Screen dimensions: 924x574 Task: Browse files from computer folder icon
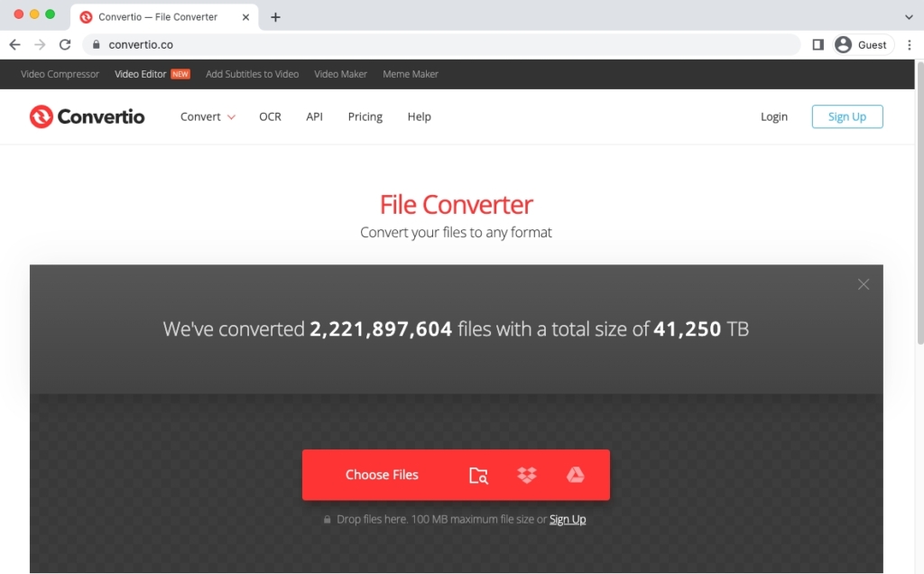coord(478,476)
